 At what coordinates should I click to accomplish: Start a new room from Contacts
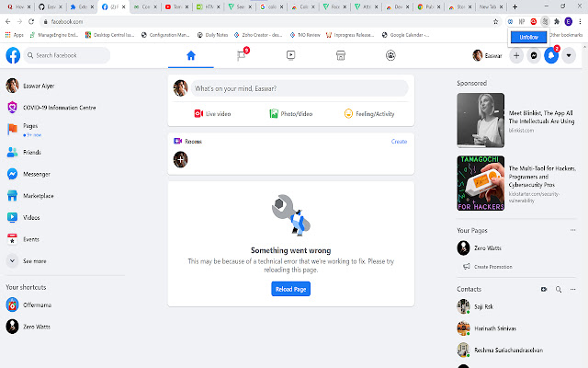point(544,289)
